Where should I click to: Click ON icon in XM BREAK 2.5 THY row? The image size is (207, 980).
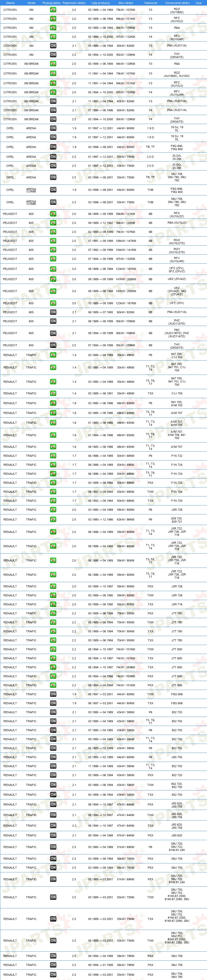coord(53,119)
